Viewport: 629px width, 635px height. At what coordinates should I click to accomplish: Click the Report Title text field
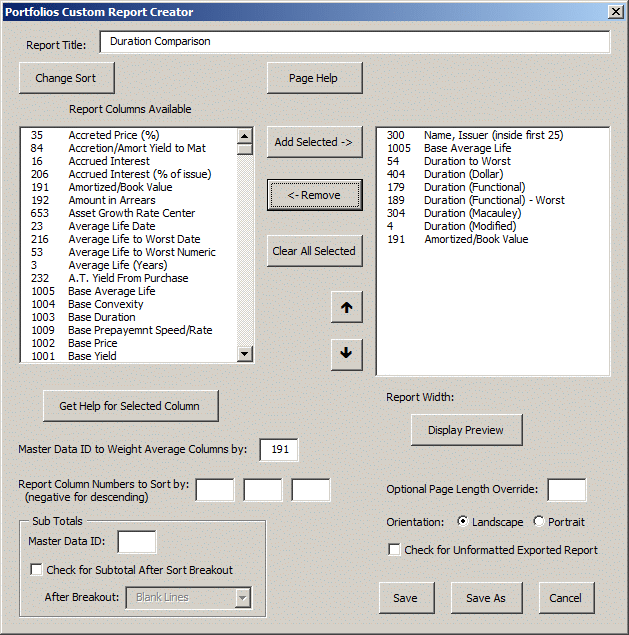[x=354, y=42]
